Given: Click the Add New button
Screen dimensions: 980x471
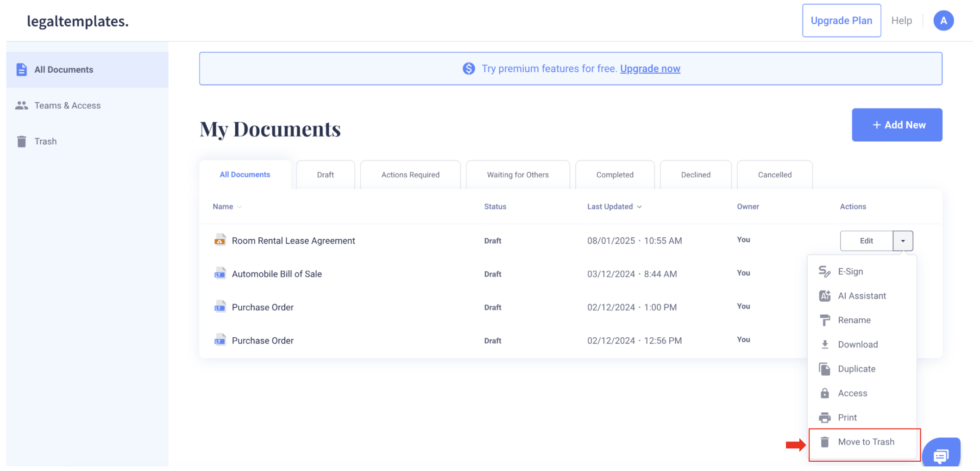Looking at the screenshot, I should 897,125.
